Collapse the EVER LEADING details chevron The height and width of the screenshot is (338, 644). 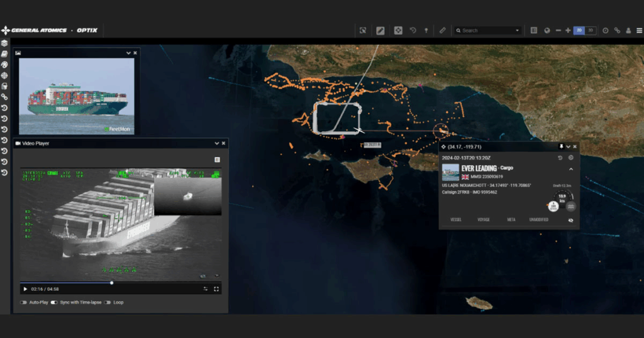pos(571,169)
